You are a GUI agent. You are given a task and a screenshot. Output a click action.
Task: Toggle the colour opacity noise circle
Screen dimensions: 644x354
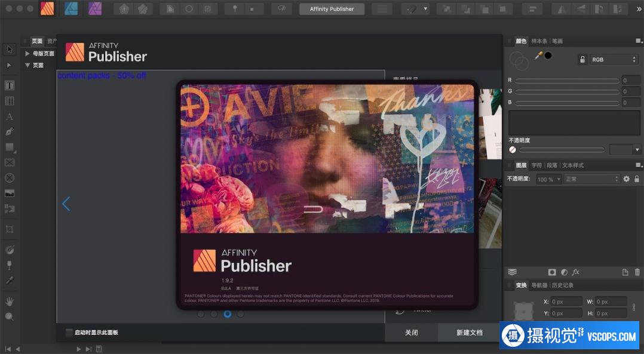[513, 150]
